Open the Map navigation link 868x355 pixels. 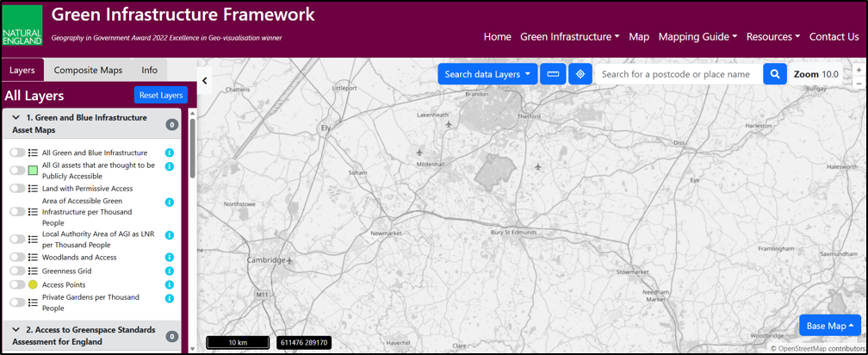639,37
